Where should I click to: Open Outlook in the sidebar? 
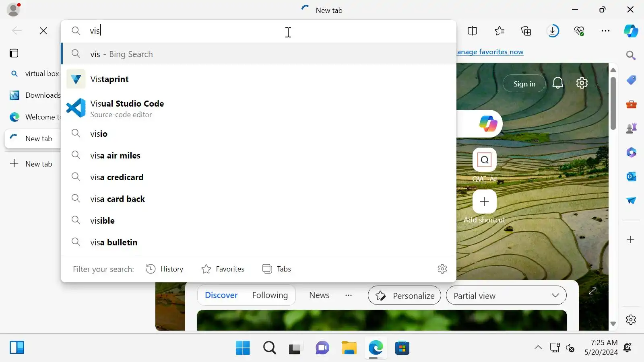coord(631,177)
